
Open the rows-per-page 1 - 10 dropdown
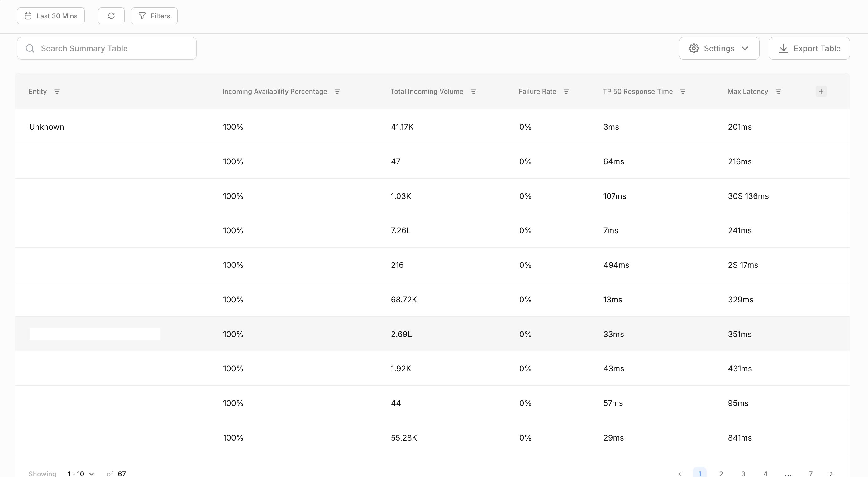80,473
